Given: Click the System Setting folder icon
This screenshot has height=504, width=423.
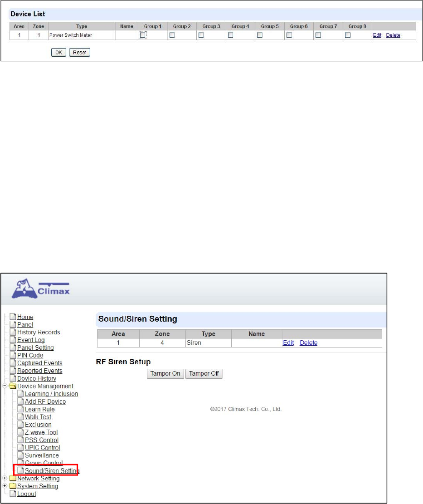Looking at the screenshot, I should point(13,486).
